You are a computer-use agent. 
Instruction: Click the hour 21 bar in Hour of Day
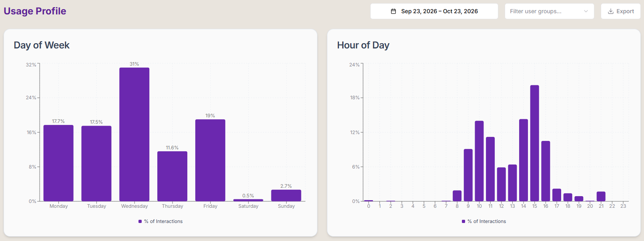click(x=601, y=197)
